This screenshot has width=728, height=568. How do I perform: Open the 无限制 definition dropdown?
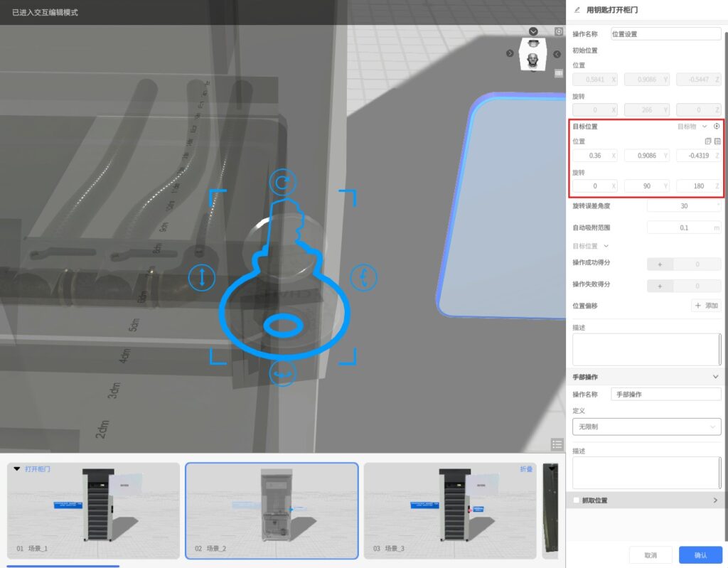[646, 427]
